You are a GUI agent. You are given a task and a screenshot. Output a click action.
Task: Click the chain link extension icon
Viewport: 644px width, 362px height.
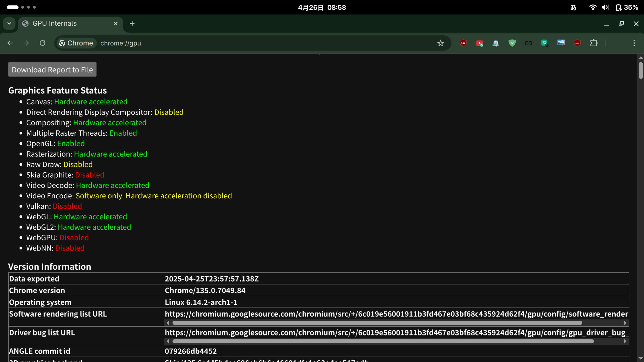click(x=528, y=43)
